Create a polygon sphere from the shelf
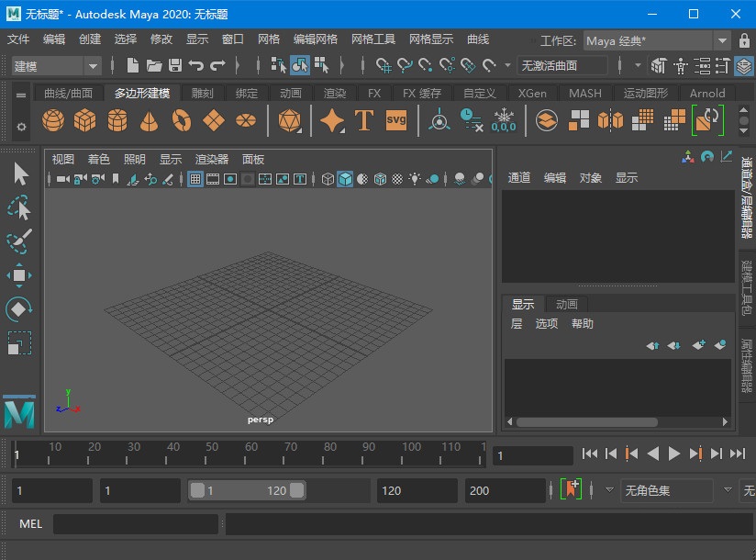Screen dimensions: 756x560 [x=54, y=120]
